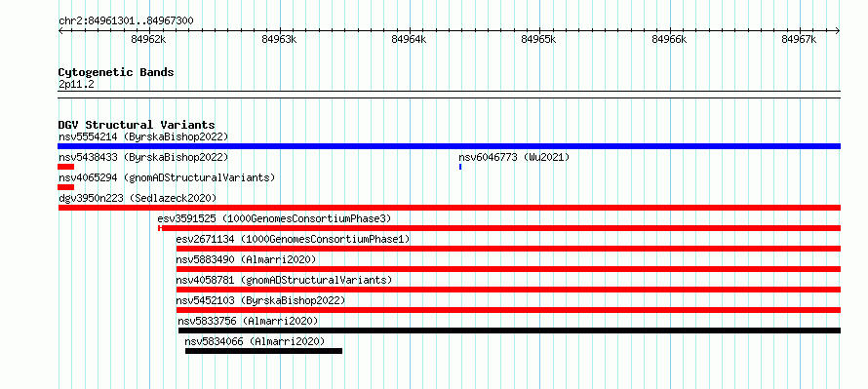Open esv2671134 (1000GenomesConsortiumPhase1) label
Viewport: 868px width, 389px height.
click(x=293, y=239)
